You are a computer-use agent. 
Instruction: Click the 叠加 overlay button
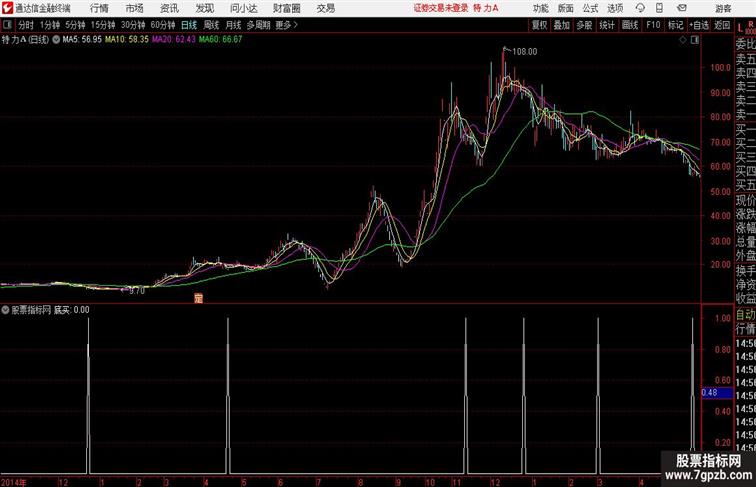562,25
